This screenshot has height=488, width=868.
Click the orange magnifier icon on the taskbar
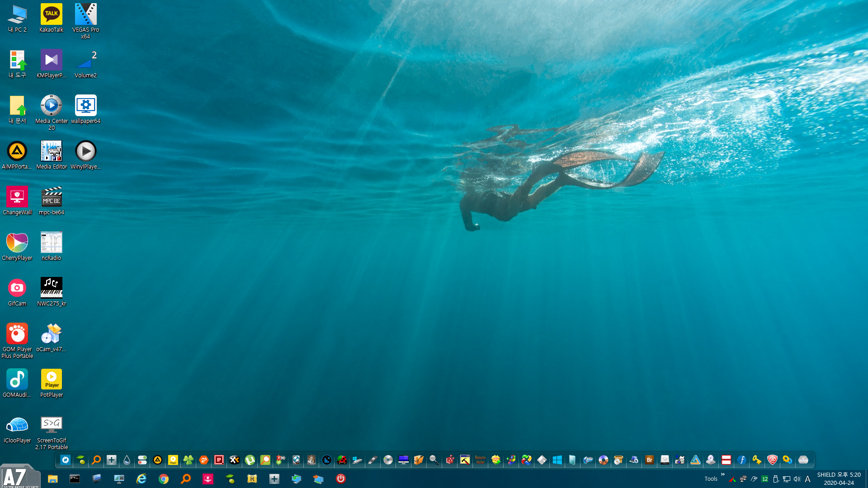tap(185, 479)
